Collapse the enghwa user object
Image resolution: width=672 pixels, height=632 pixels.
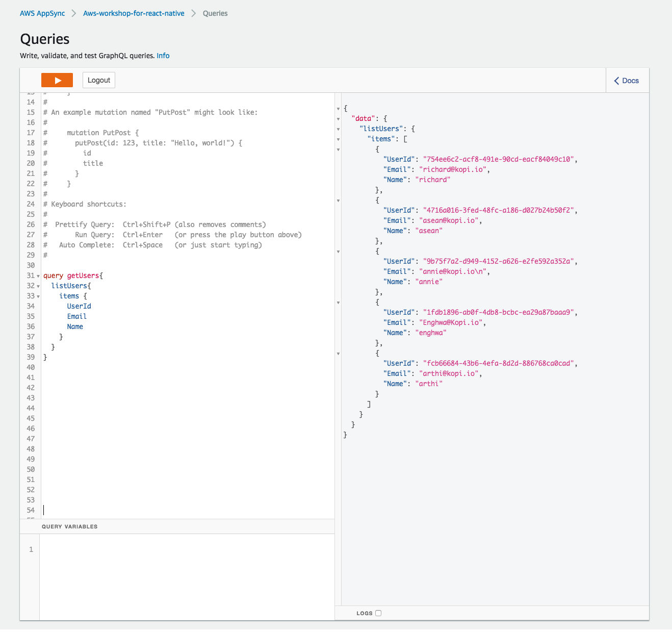coord(338,302)
